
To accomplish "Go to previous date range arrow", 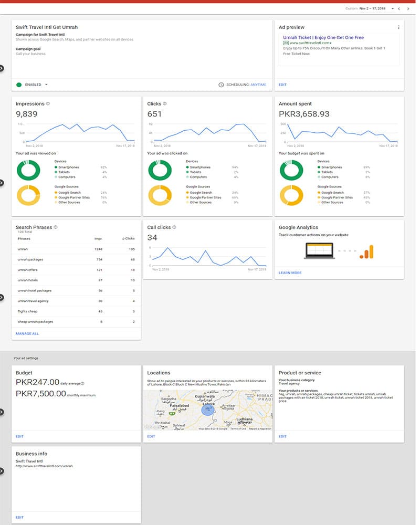I will coord(399,9).
